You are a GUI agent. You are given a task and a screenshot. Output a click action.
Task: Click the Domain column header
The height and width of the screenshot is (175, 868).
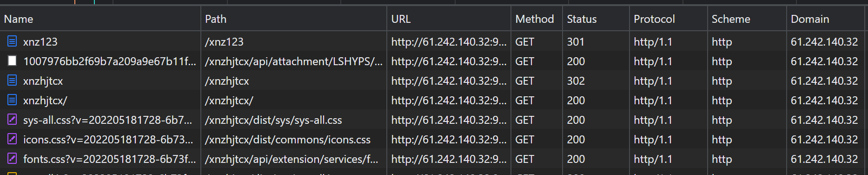(x=810, y=19)
